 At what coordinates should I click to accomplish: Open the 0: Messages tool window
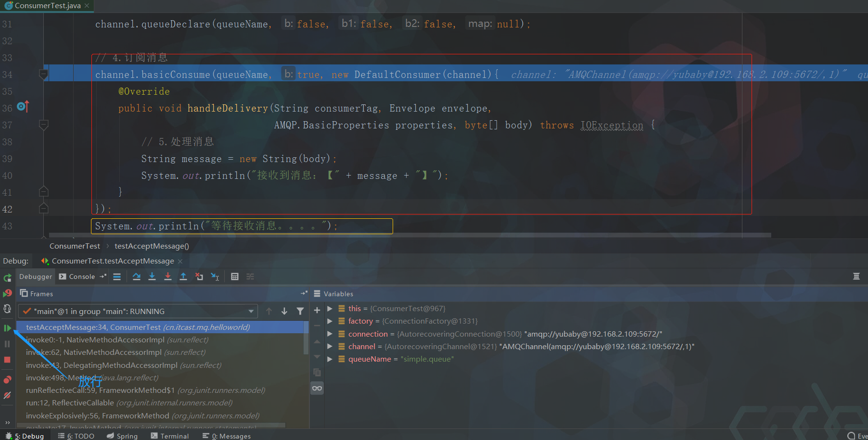227,436
